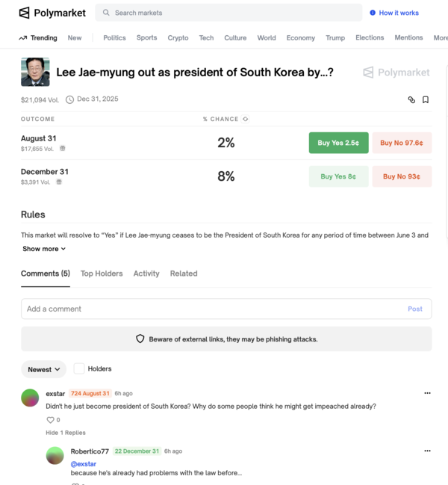Screen dimensions: 448x485
Task: Click the gift icon under August 31
Action: [63, 149]
